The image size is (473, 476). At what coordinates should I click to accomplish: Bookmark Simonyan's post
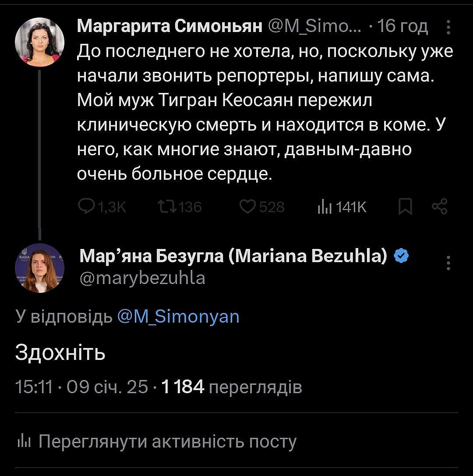point(405,206)
